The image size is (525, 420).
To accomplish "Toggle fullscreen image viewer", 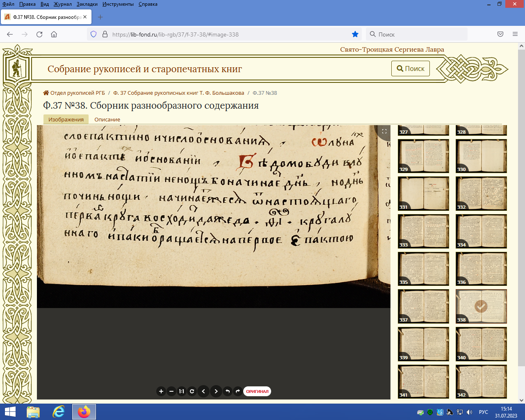I will pyautogui.click(x=384, y=131).
